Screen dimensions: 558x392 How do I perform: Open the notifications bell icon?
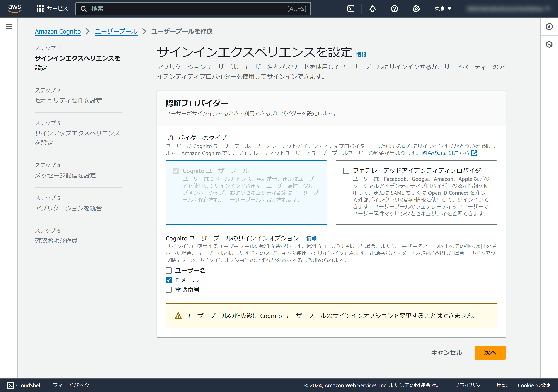[373, 9]
